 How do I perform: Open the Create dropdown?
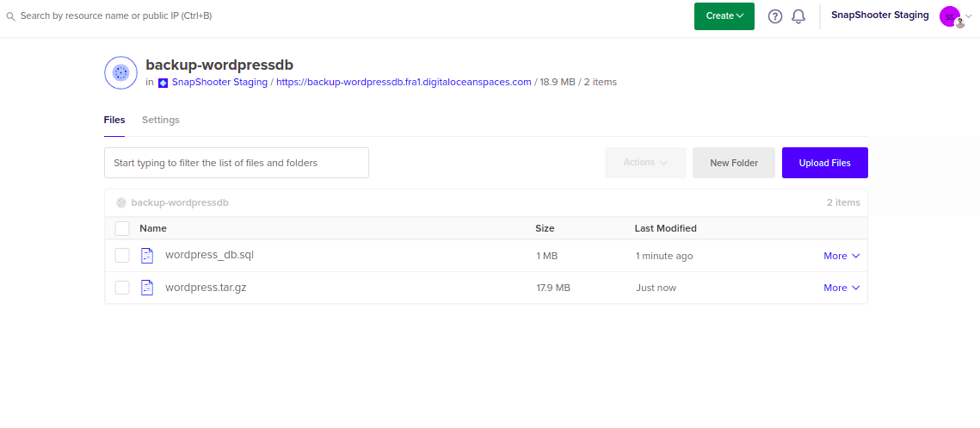click(x=724, y=16)
